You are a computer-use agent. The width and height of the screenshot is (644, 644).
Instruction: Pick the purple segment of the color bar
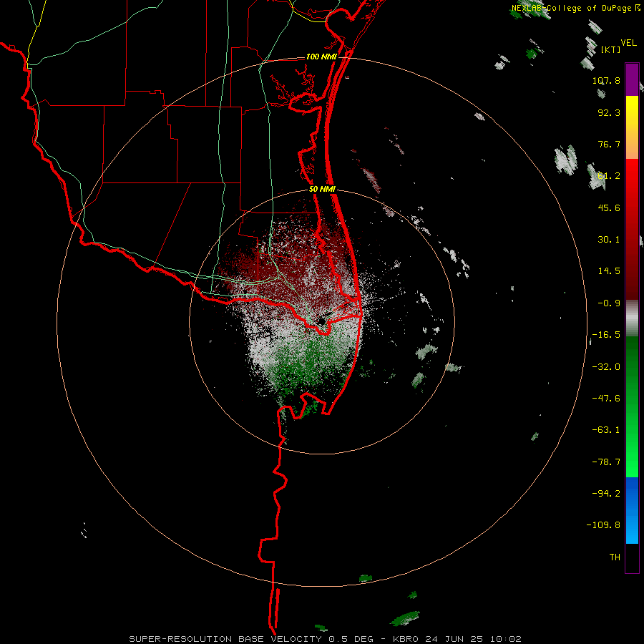[x=632, y=79]
